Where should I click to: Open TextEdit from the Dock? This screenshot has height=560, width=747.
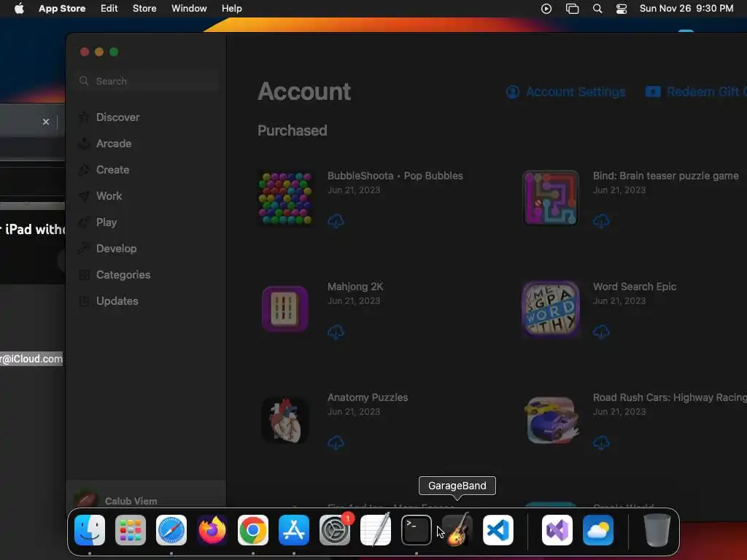(376, 530)
